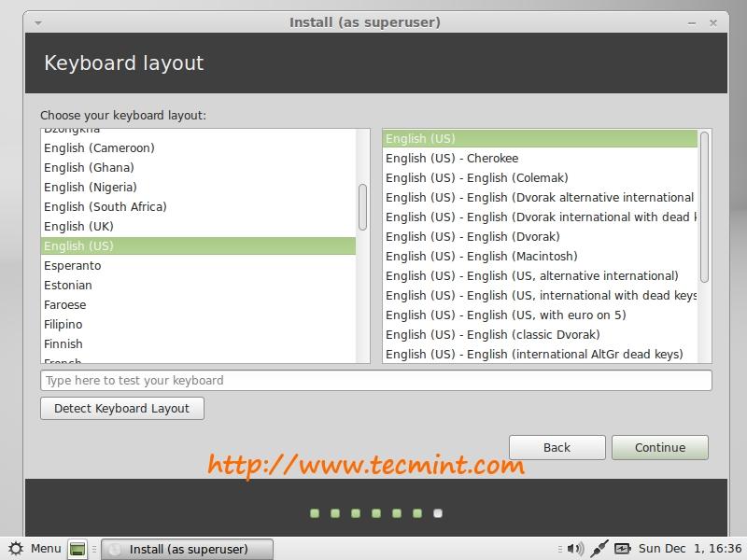Click the Continue button
Viewport: 747px width, 560px height.
(660, 447)
